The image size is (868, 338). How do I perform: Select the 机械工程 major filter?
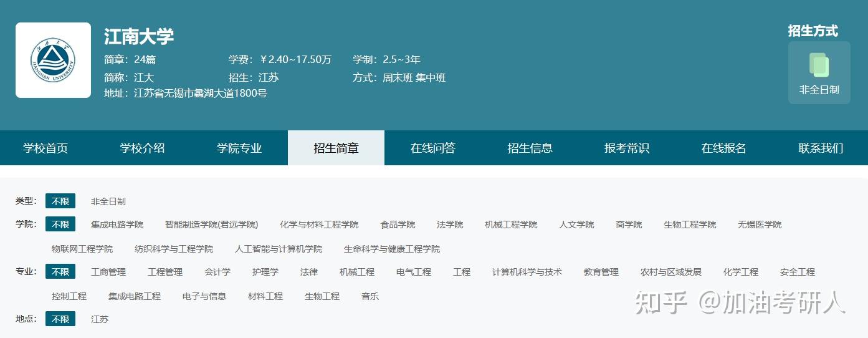(357, 272)
